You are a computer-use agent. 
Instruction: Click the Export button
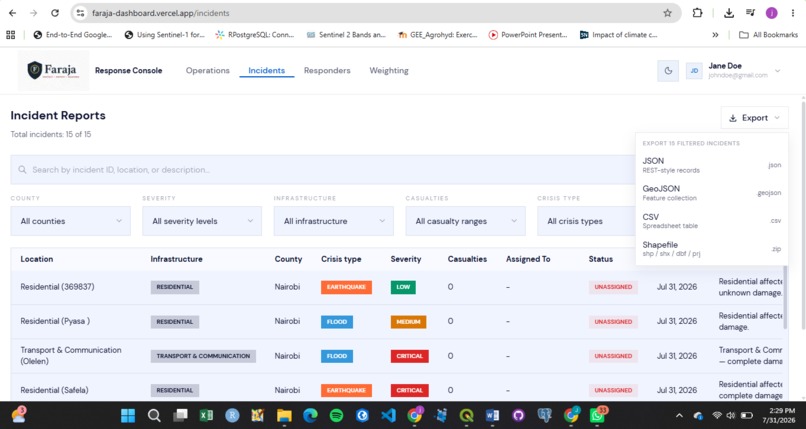coord(754,118)
